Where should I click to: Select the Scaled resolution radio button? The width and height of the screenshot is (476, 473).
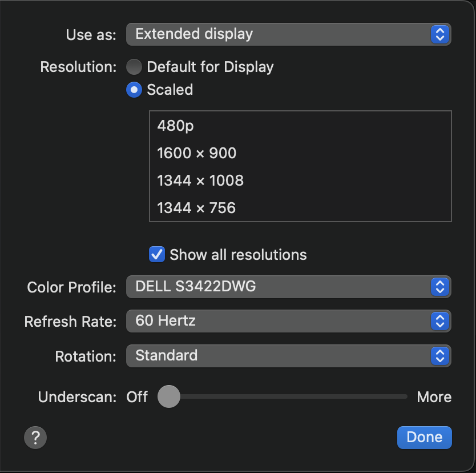point(134,90)
